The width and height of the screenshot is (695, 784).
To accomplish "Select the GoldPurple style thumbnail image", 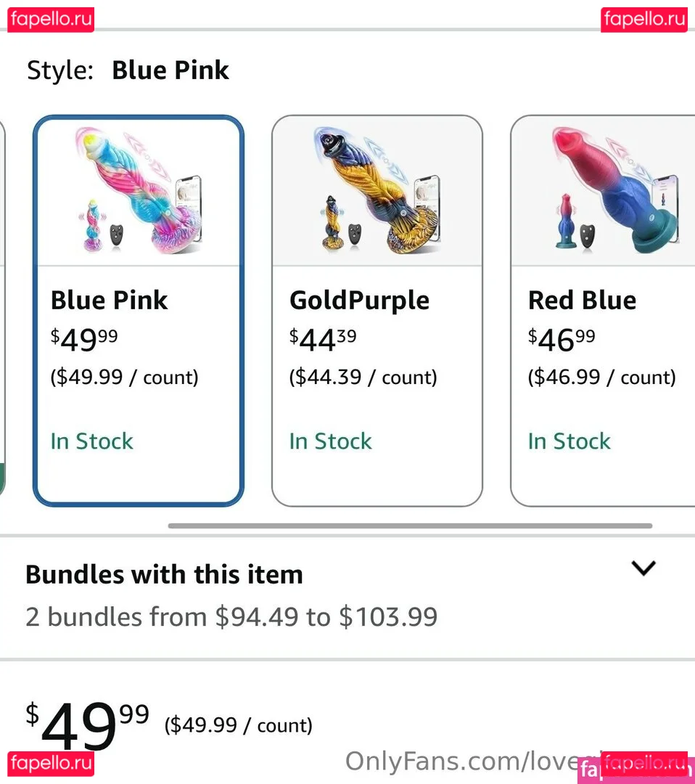I will [377, 192].
